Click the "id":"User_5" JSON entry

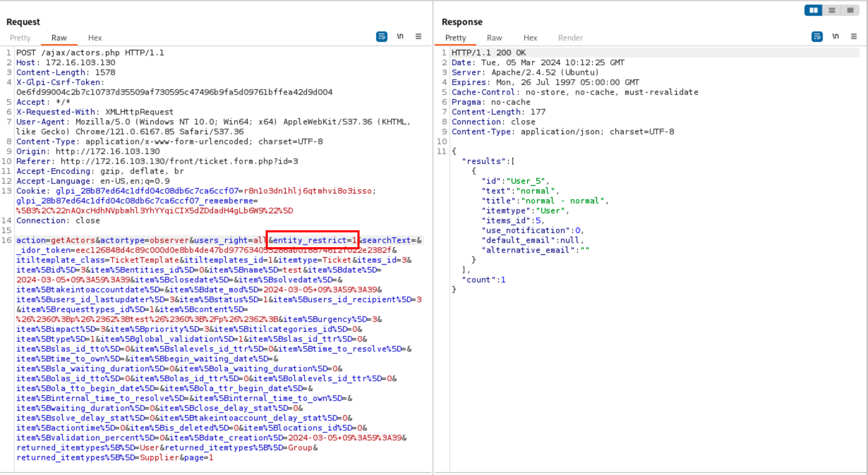coord(516,181)
